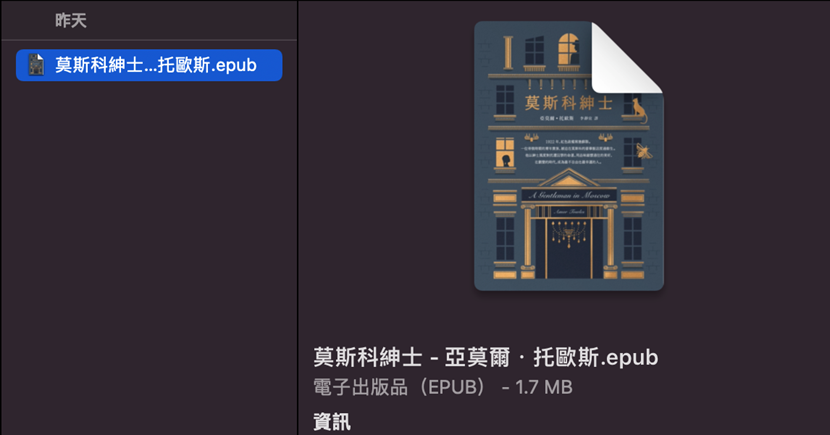Click the book cover preview thumbnail
The height and width of the screenshot is (435, 830).
[x=569, y=156]
